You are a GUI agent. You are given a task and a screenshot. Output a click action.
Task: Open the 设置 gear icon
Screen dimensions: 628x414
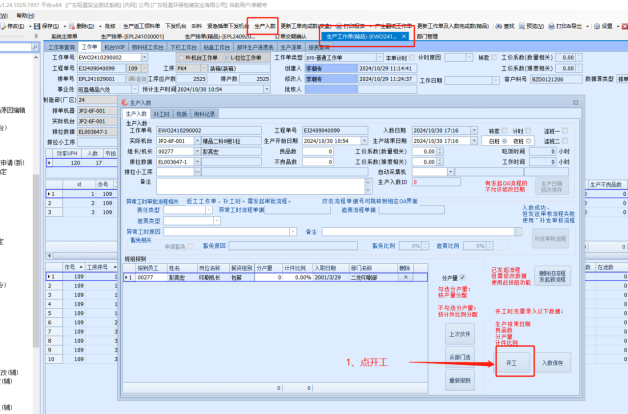[597, 26]
